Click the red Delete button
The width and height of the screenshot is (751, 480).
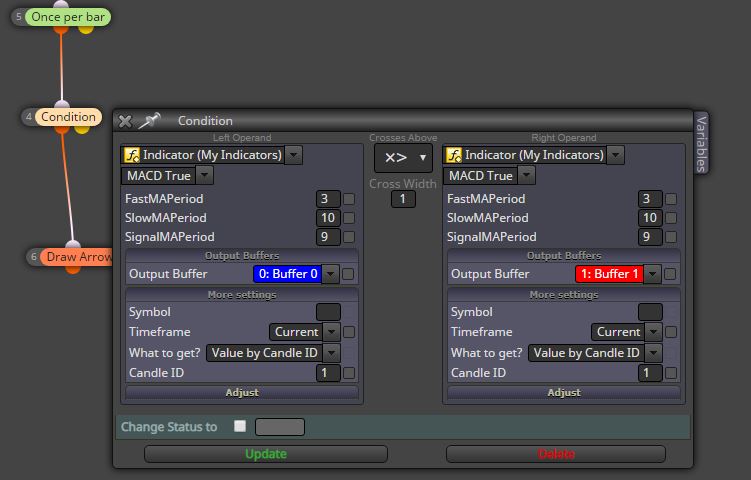tap(556, 454)
